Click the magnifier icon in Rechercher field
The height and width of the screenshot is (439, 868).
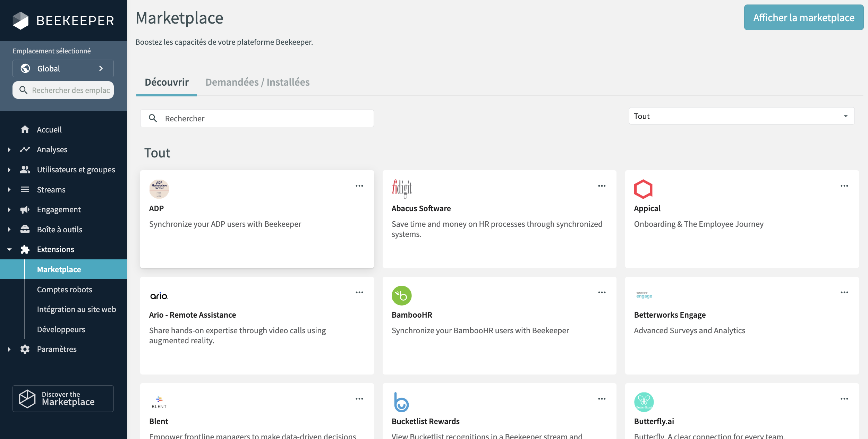pyautogui.click(x=153, y=118)
